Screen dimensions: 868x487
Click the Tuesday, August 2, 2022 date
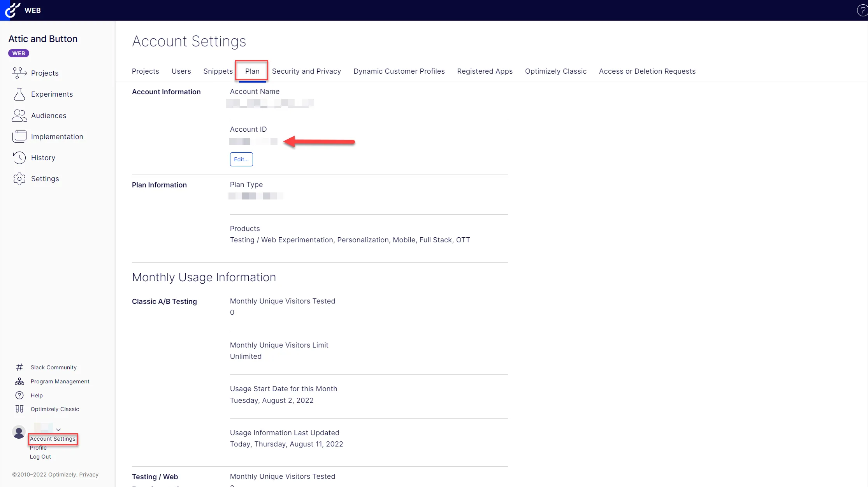click(272, 401)
